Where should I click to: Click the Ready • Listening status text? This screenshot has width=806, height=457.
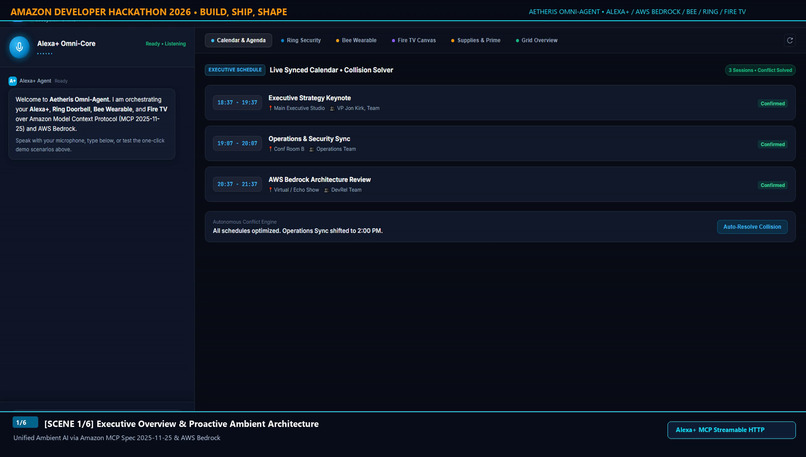pyautogui.click(x=166, y=44)
